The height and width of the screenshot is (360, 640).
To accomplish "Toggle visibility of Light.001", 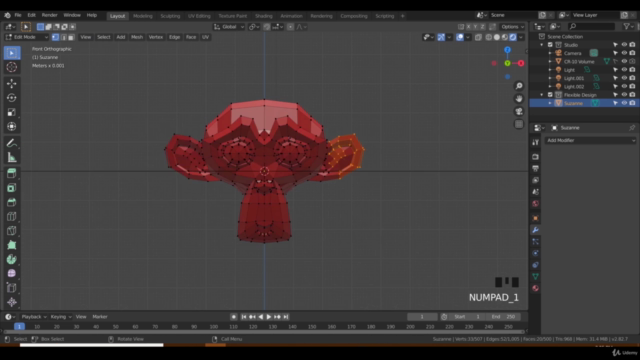I will tap(624, 78).
